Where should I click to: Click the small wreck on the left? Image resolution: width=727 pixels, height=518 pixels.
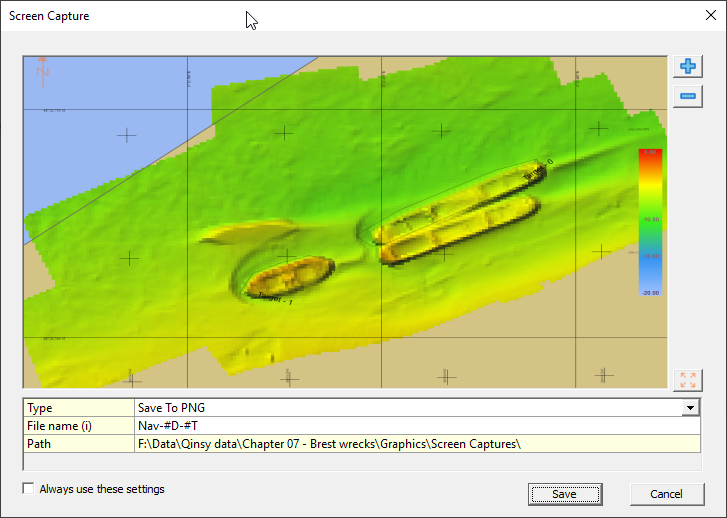click(x=289, y=276)
